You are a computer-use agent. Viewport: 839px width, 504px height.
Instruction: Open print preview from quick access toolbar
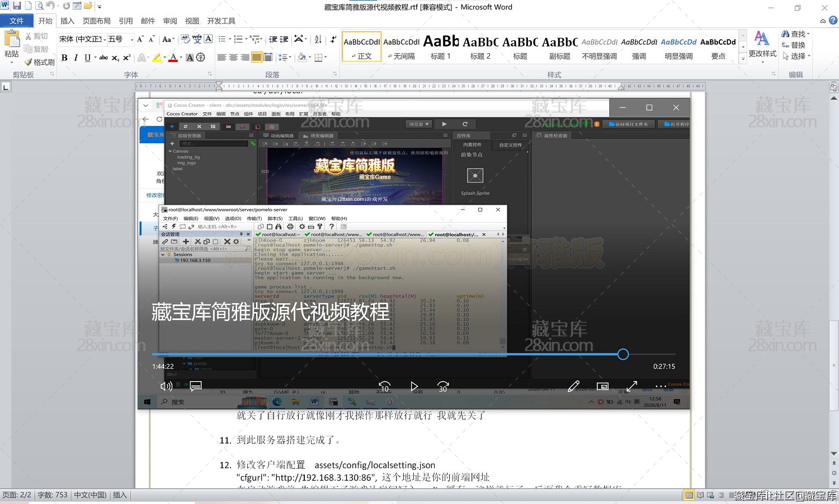[x=39, y=6]
